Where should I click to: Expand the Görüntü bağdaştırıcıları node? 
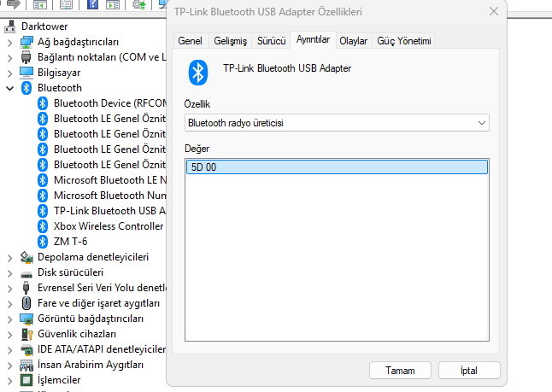[x=10, y=319]
